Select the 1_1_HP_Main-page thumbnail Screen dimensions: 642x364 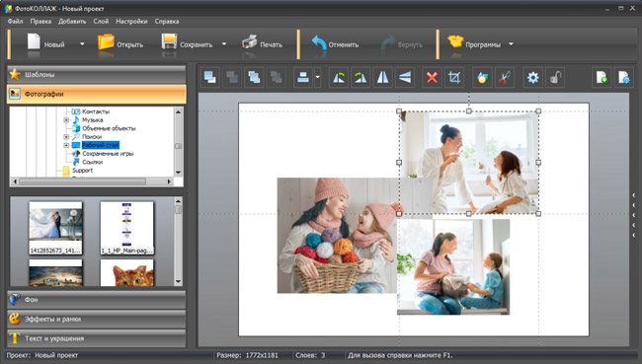127,228
